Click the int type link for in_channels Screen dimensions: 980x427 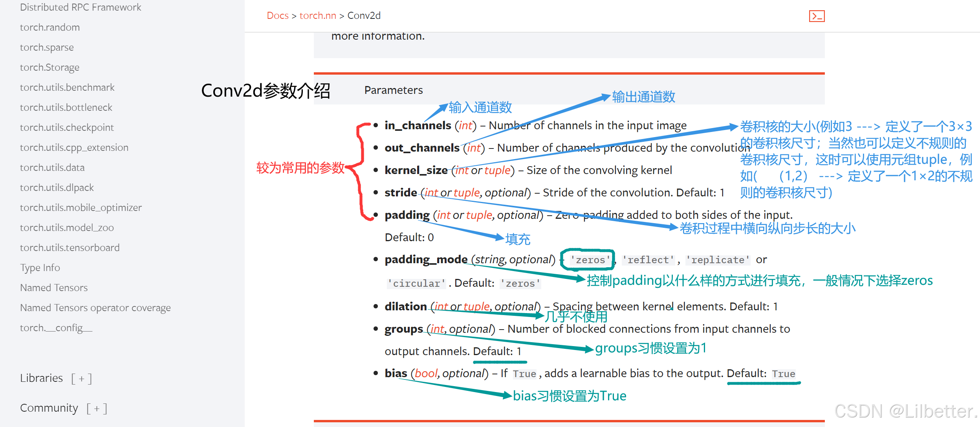point(465,125)
